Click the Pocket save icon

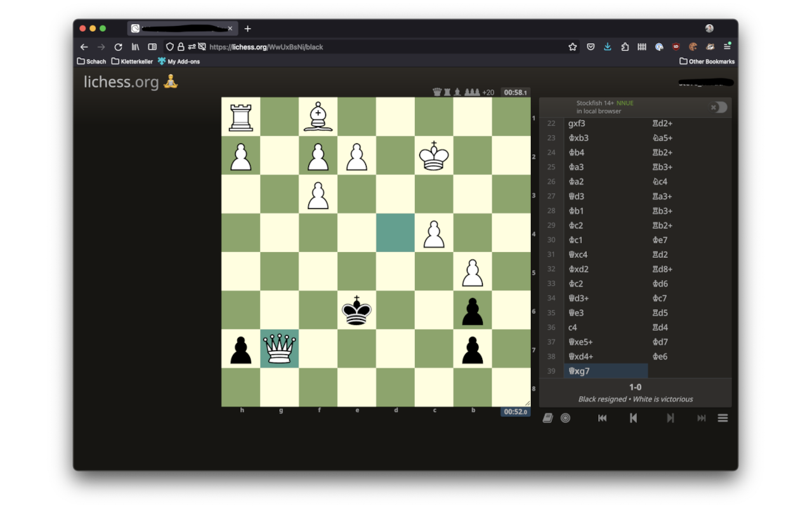tap(591, 47)
